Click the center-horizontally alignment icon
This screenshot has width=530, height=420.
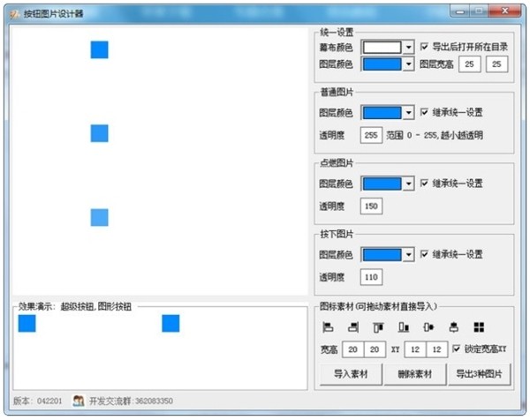(428, 327)
